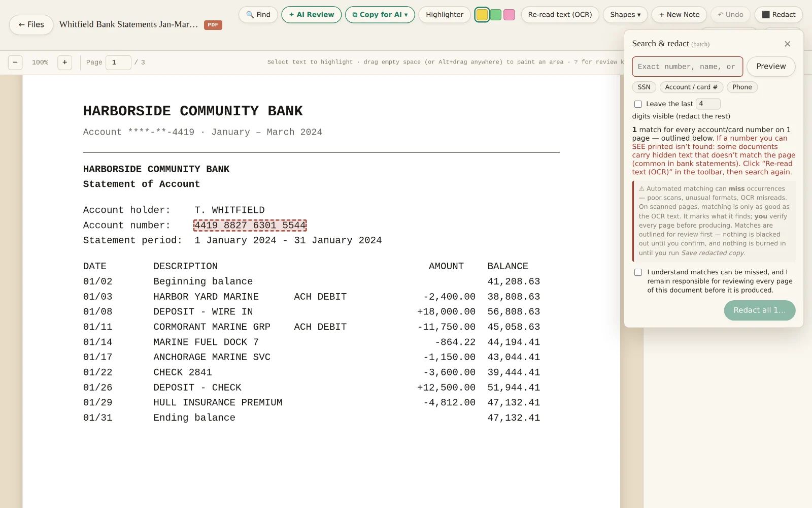The height and width of the screenshot is (508, 812).
Task: Click the digits-visible count field
Action: (x=707, y=104)
